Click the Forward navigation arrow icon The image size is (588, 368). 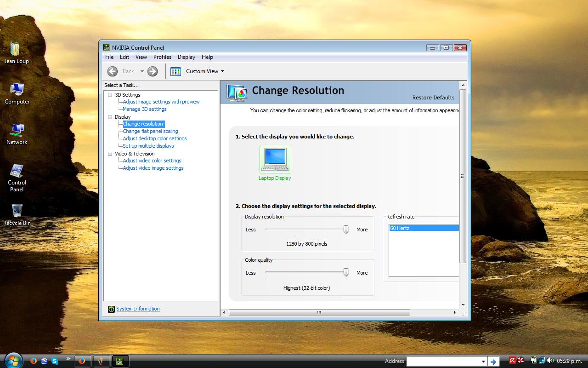click(x=153, y=71)
